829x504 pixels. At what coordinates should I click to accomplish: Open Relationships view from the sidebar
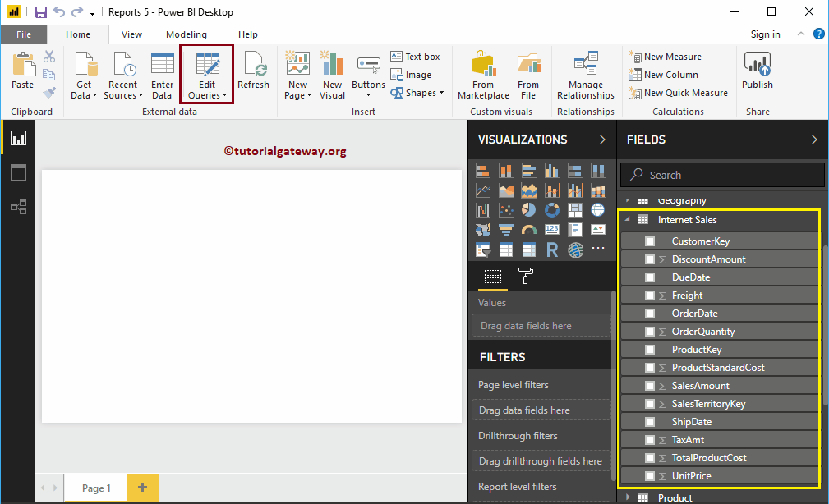[x=18, y=207]
